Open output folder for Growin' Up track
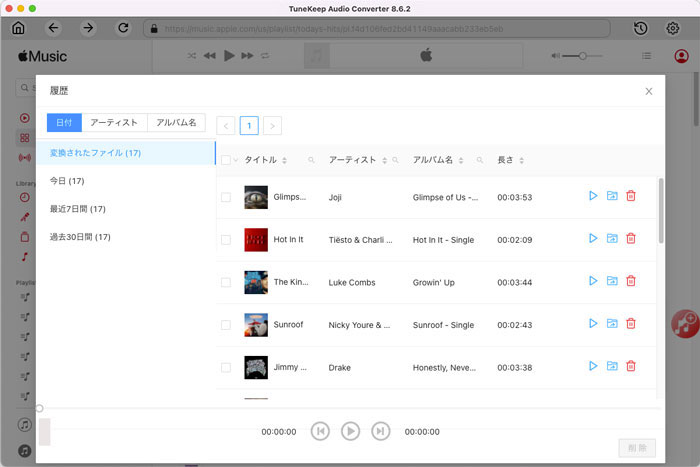The width and height of the screenshot is (700, 467). click(612, 281)
